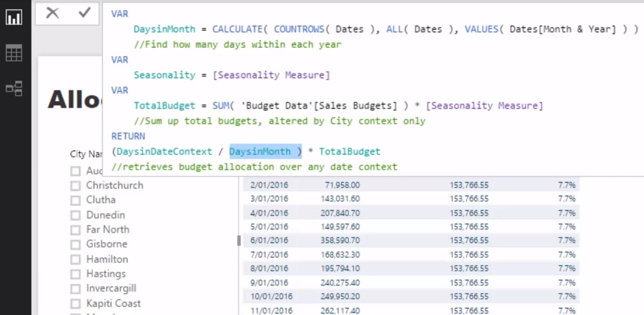Toggle the Hamilton checkbox
This screenshot has height=315, width=644.
coord(76,259)
